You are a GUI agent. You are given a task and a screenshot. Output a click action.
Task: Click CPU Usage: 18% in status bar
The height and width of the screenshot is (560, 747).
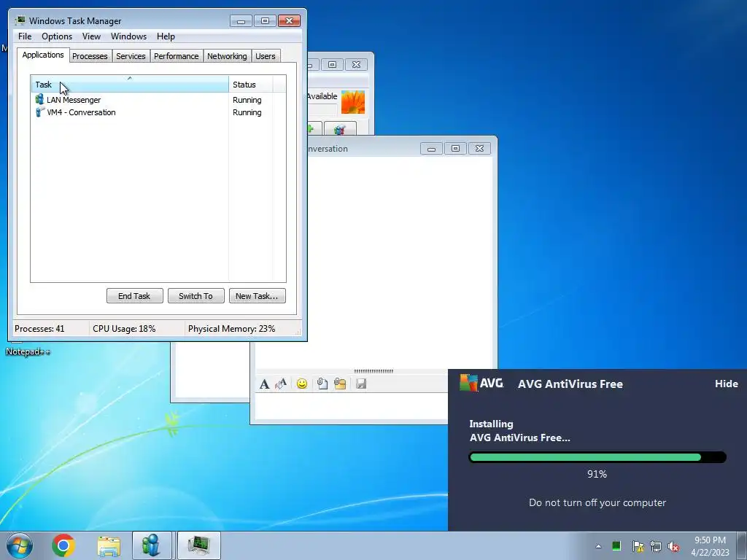124,329
